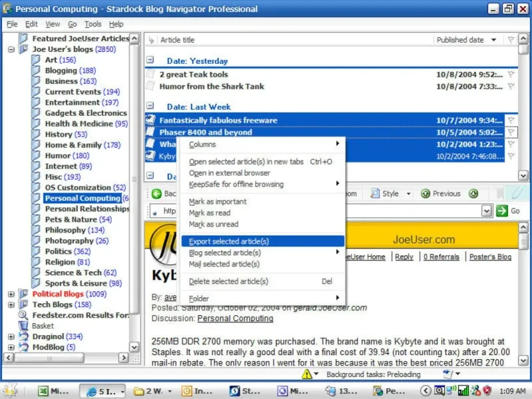Screen dimensions: 532x399
Task: Collapse the Date: Last Week group
Action: point(150,106)
